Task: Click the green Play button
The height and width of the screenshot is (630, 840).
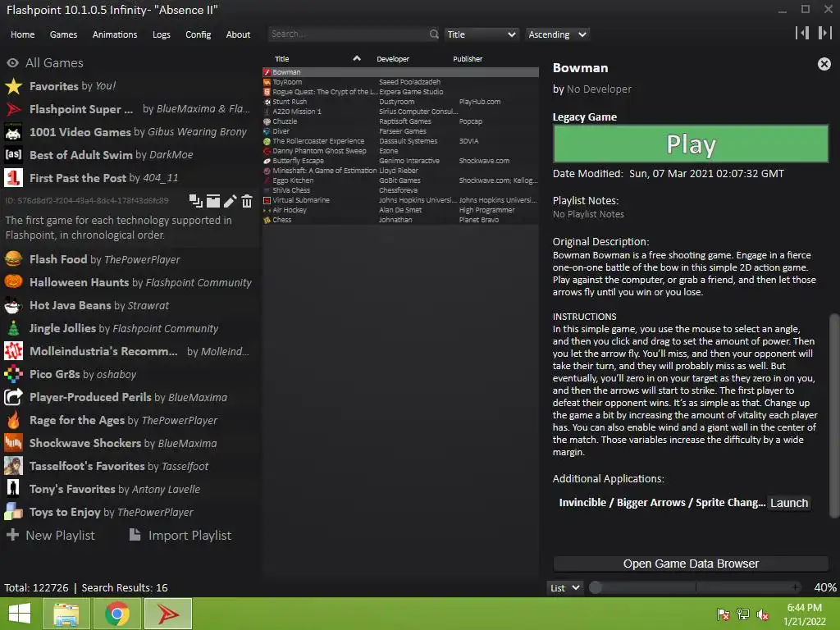Action: 691,144
